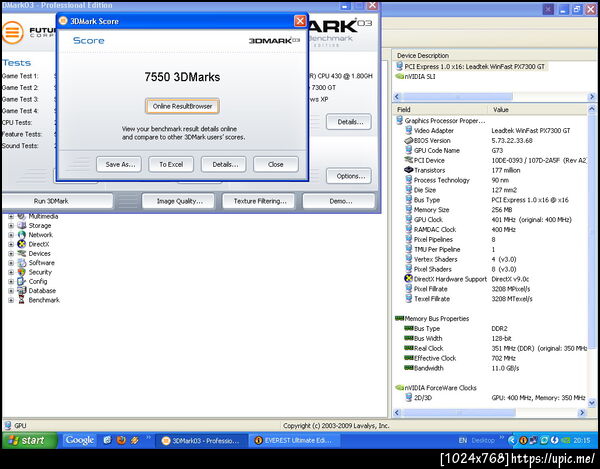Click the Software icon in EVEREST tree
Screen dimensions: 600x469
pyautogui.click(x=22, y=263)
